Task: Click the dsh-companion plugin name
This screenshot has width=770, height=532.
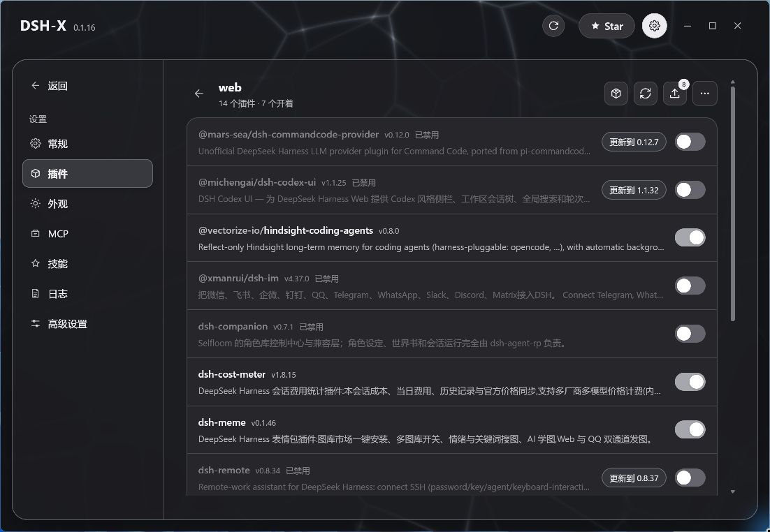Action: (233, 326)
